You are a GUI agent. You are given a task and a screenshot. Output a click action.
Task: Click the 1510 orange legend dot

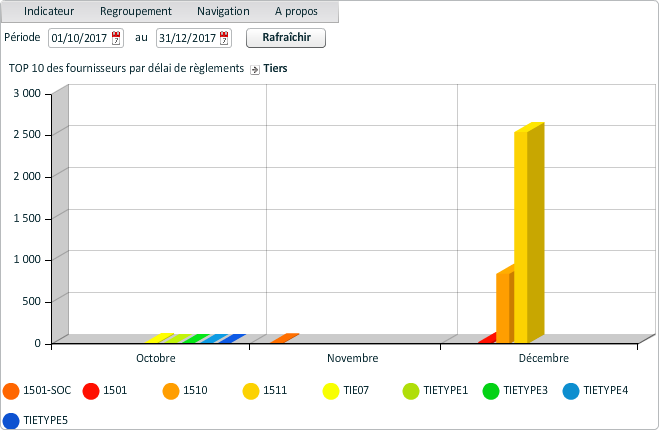(171, 391)
